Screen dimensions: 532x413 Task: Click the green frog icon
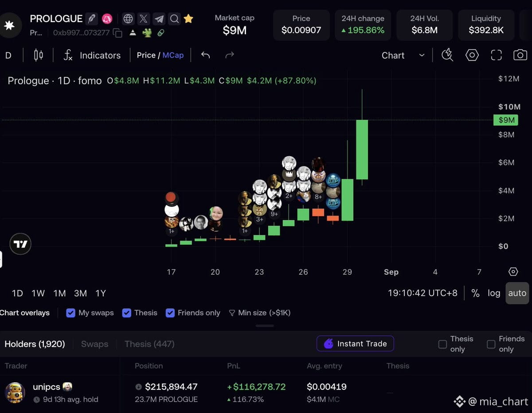pyautogui.click(x=147, y=32)
